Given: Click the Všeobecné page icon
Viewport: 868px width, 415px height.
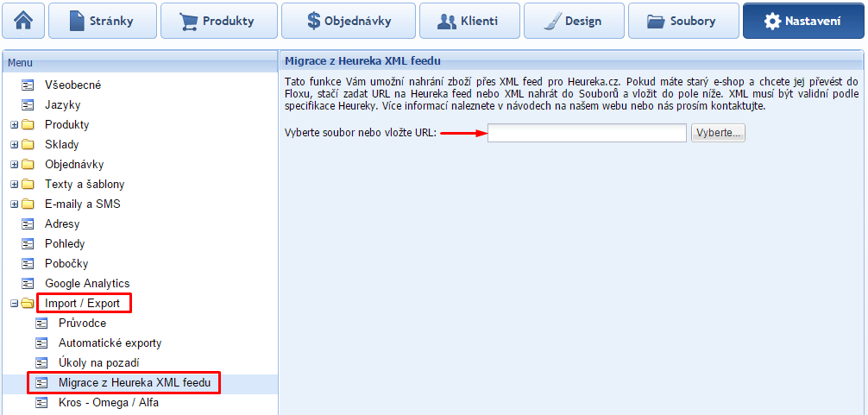Looking at the screenshot, I should coord(28,85).
